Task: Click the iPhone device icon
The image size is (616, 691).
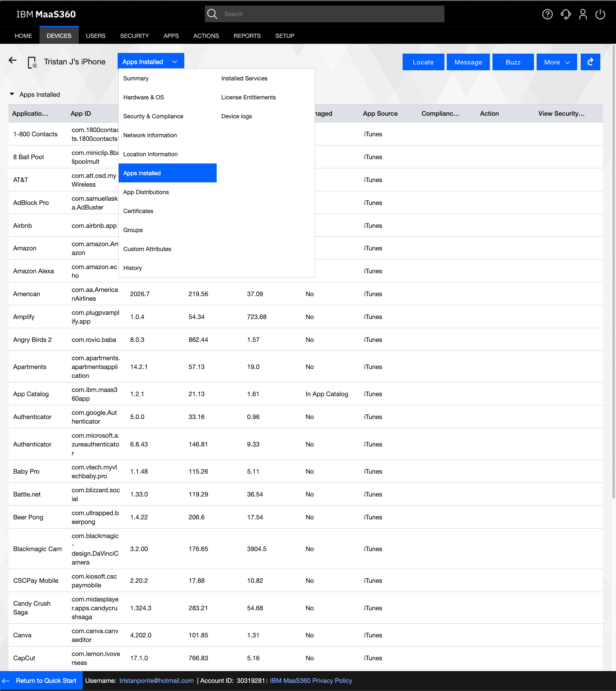Action: click(32, 62)
